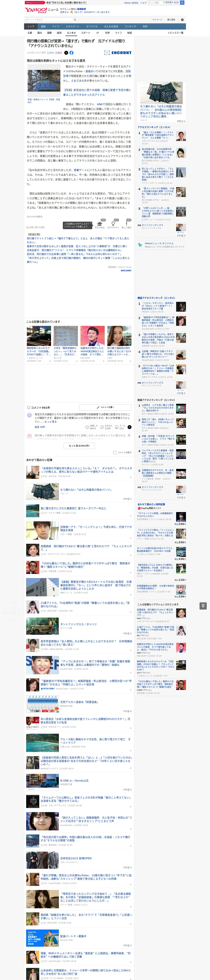The width and height of the screenshot is (210, 980).
Task: Share the article on X
Action: pos(66,53)
